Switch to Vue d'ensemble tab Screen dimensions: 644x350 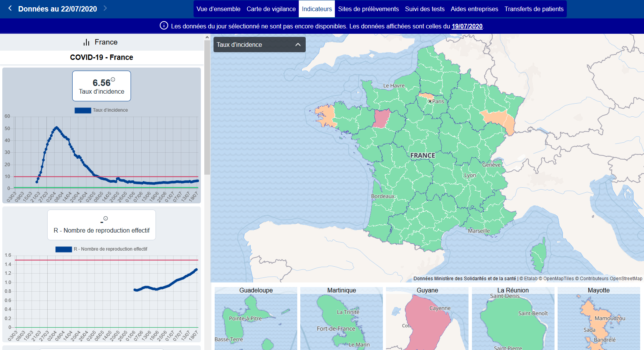click(x=218, y=9)
